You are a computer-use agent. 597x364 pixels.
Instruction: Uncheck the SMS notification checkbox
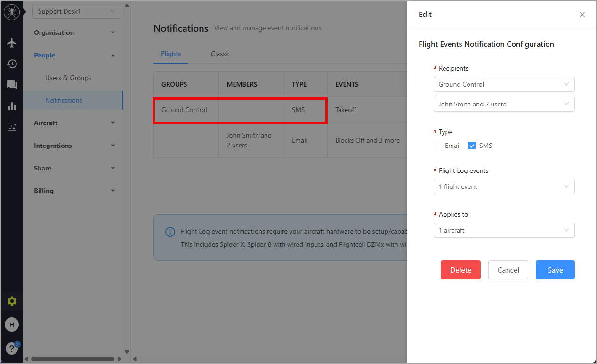click(472, 146)
